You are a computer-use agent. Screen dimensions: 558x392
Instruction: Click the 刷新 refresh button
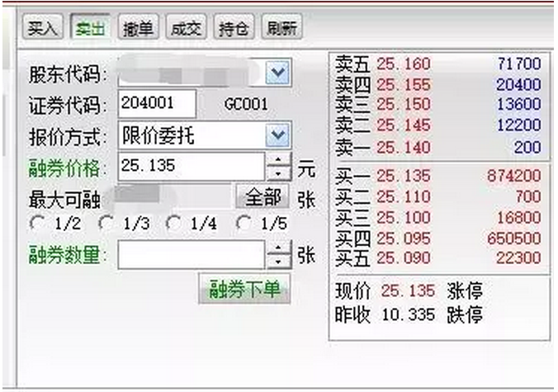281,28
